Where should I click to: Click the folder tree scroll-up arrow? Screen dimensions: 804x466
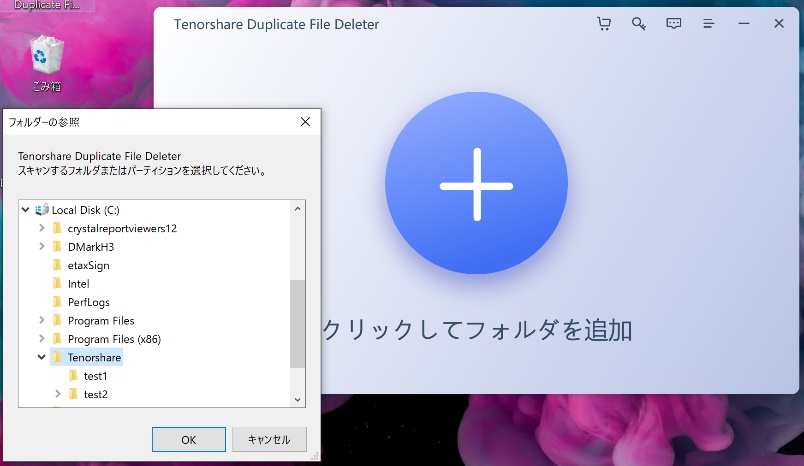[x=297, y=209]
